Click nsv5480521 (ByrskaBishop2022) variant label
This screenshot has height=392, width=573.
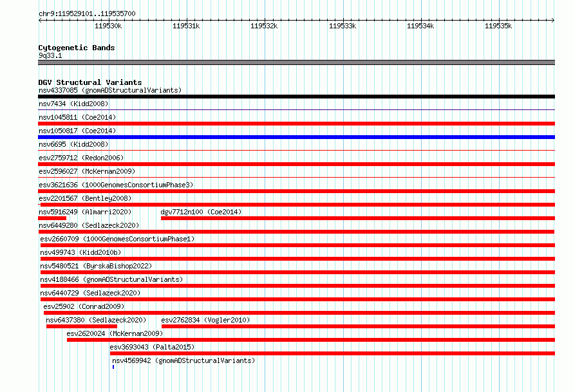tap(96, 266)
